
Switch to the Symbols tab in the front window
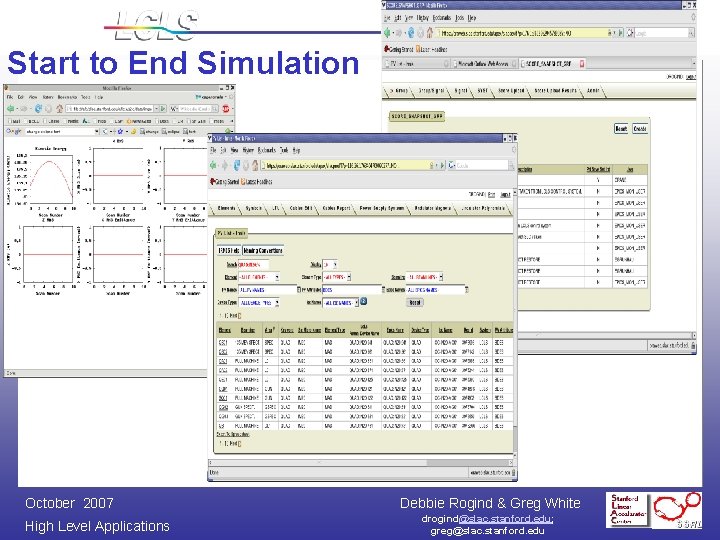[x=253, y=208]
